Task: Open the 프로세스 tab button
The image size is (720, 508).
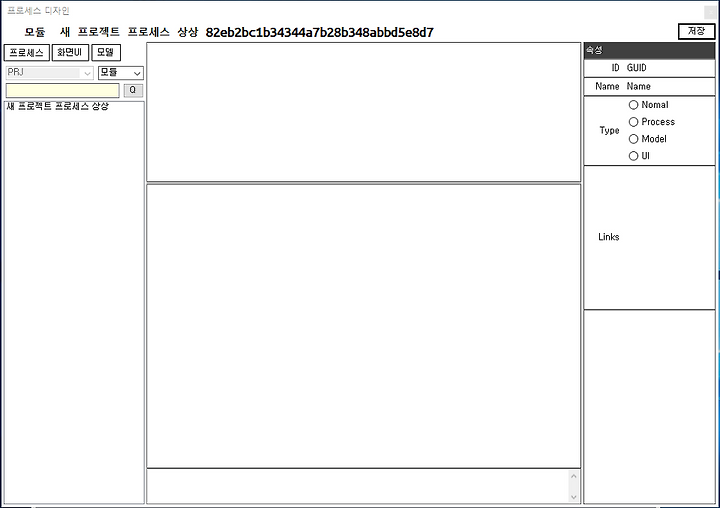Action: [x=27, y=52]
